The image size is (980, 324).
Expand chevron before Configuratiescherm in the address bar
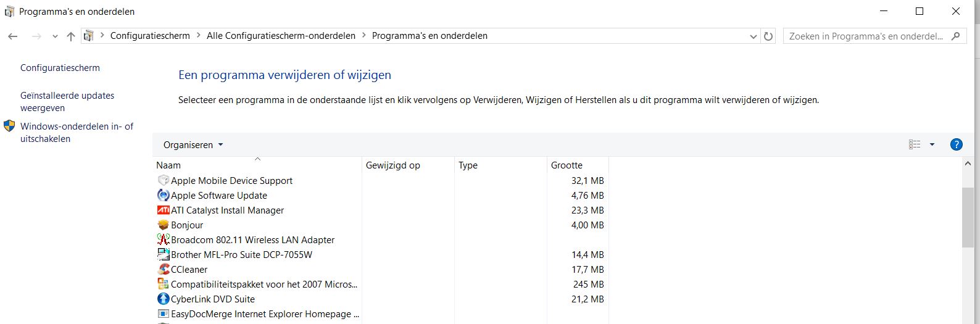(102, 36)
